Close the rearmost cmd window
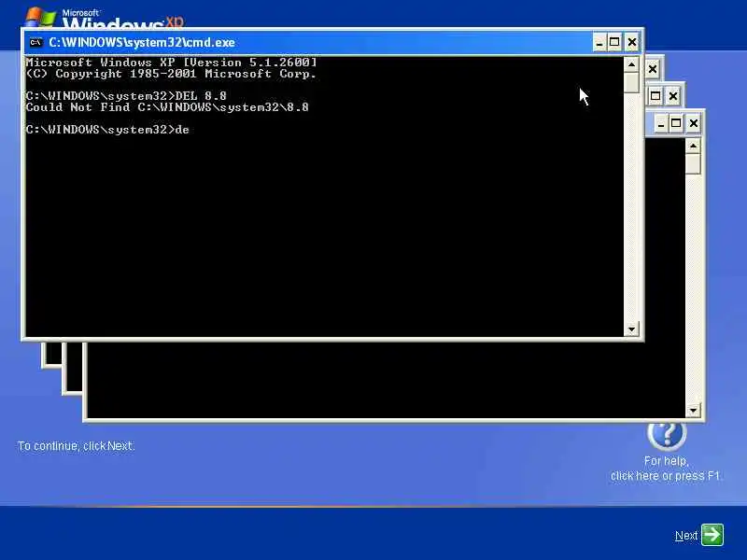Screen dimensions: 747x560 [x=694, y=124]
